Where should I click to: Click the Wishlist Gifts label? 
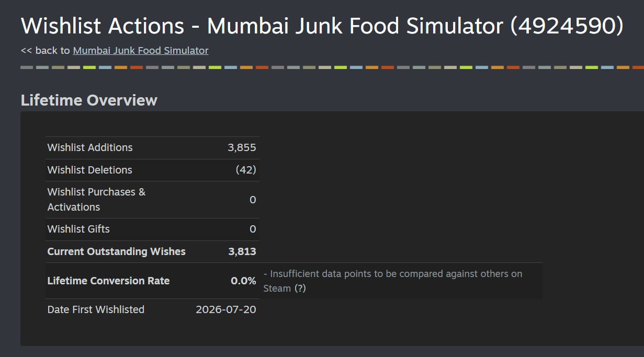click(x=78, y=229)
